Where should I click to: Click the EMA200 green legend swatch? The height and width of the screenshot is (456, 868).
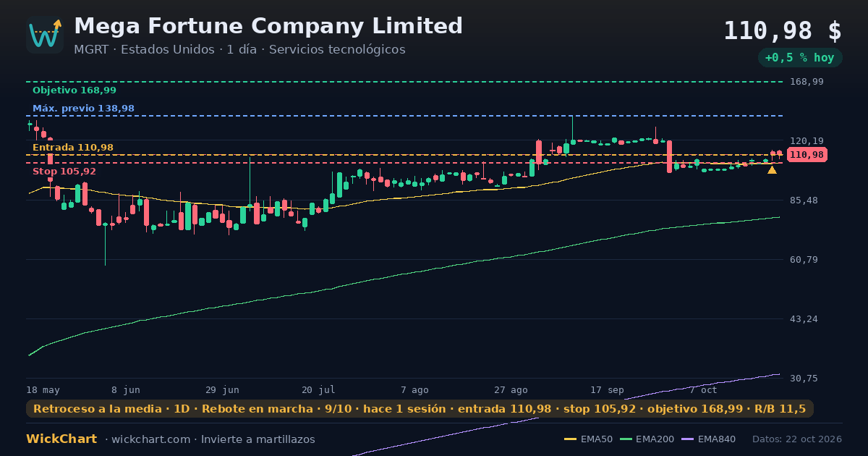coord(626,439)
